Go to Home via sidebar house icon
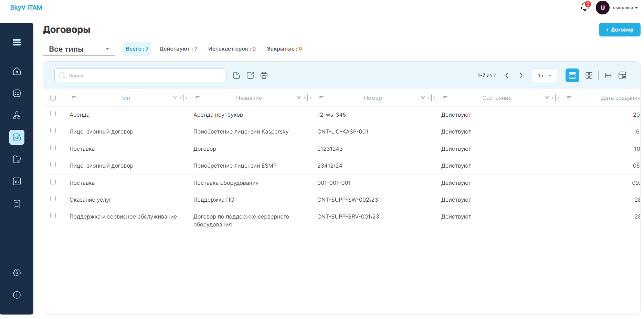The width and height of the screenshot is (644, 319). [x=17, y=71]
